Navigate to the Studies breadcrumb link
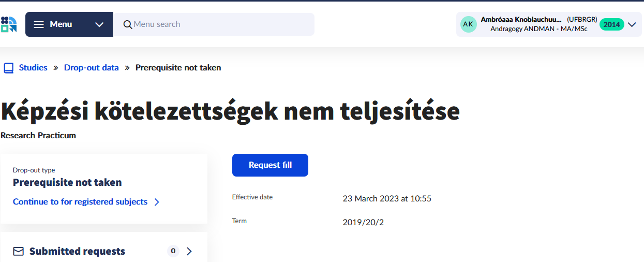 click(x=33, y=68)
